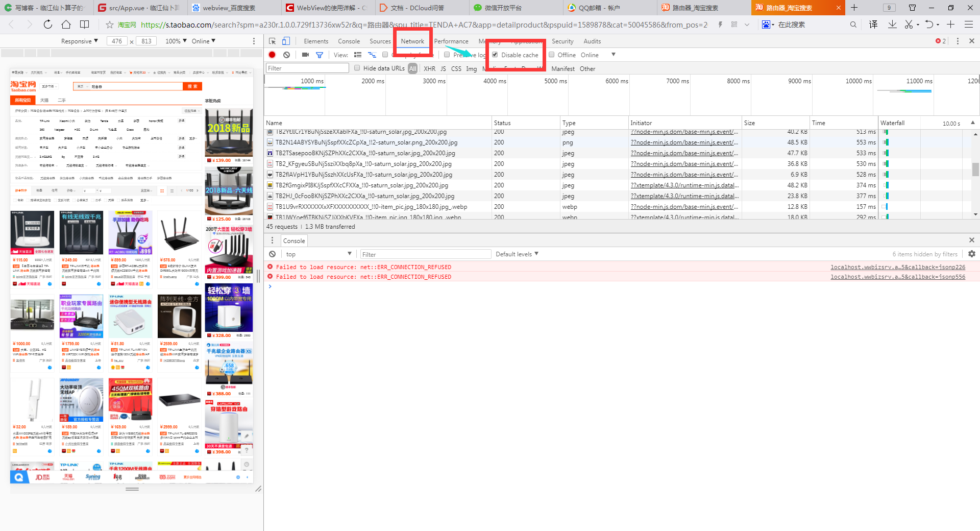Viewport: 980px width, 531px height.
Task: Click the viewport width field 476
Action: pyautogui.click(x=117, y=41)
